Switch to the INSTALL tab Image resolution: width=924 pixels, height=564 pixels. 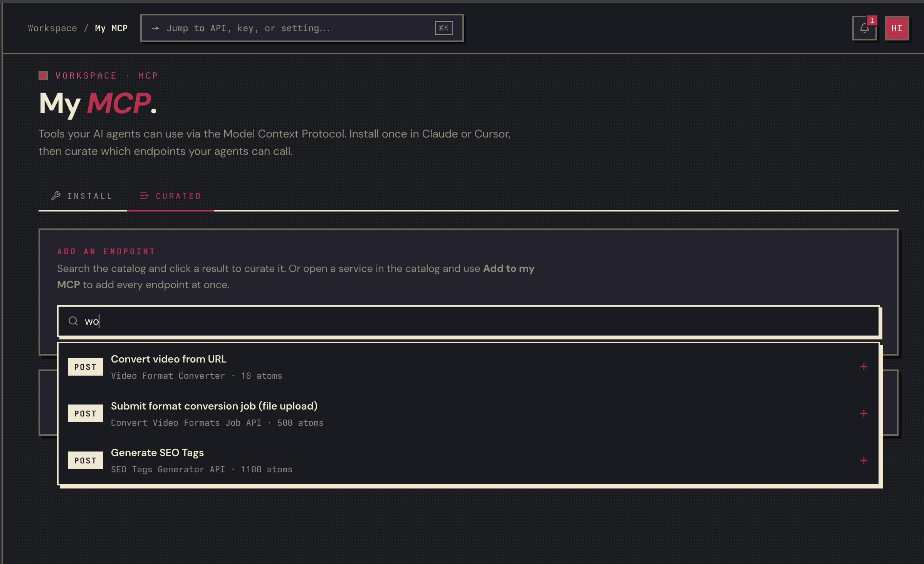(x=82, y=196)
